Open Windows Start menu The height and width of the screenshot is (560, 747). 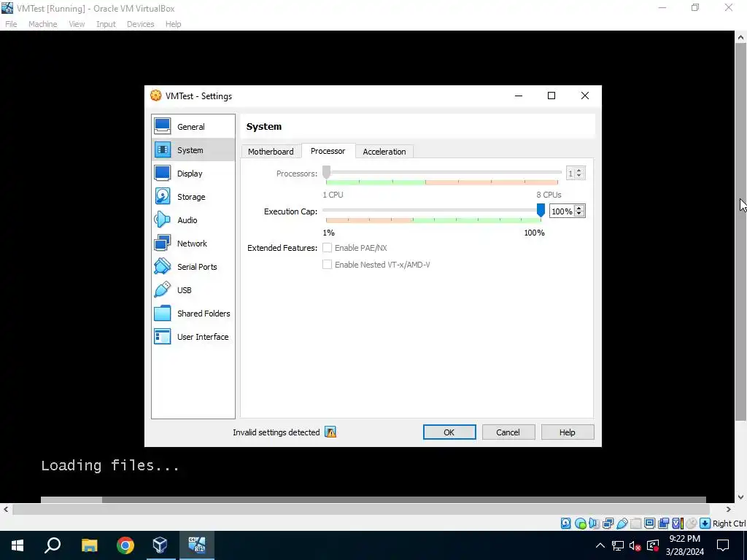[x=18, y=545]
